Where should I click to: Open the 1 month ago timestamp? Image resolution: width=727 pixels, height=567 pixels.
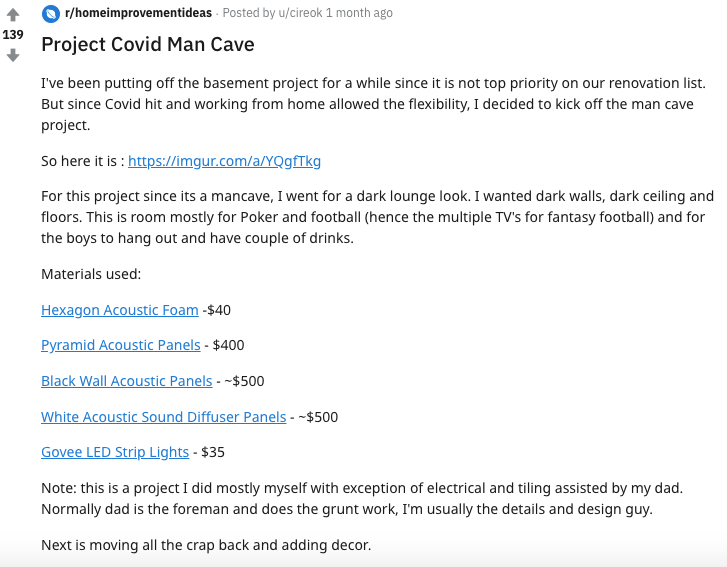point(359,13)
